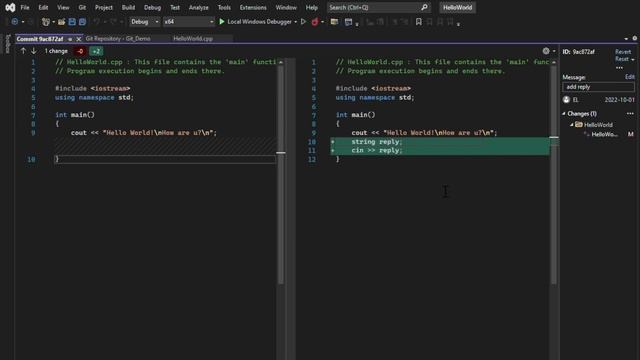Click the window layout toolbar icon

[x=348, y=22]
